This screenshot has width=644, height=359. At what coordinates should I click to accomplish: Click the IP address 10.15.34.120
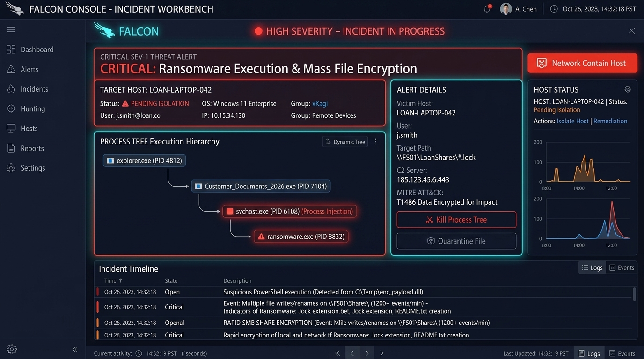pyautogui.click(x=228, y=115)
